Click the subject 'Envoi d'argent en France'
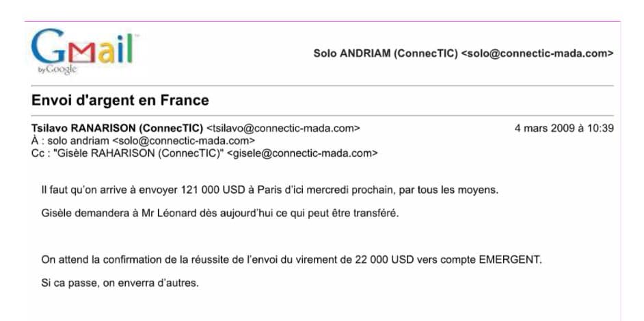The image size is (644, 321). click(120, 101)
